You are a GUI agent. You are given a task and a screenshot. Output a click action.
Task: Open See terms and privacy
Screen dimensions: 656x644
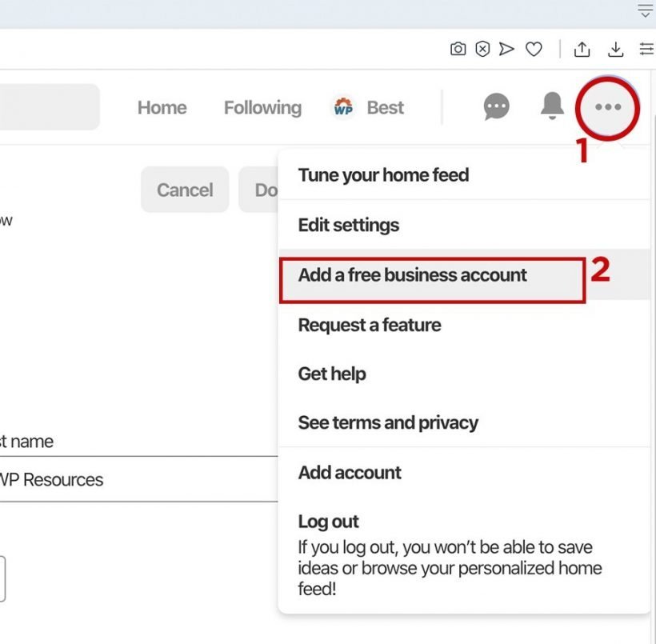tap(463, 422)
